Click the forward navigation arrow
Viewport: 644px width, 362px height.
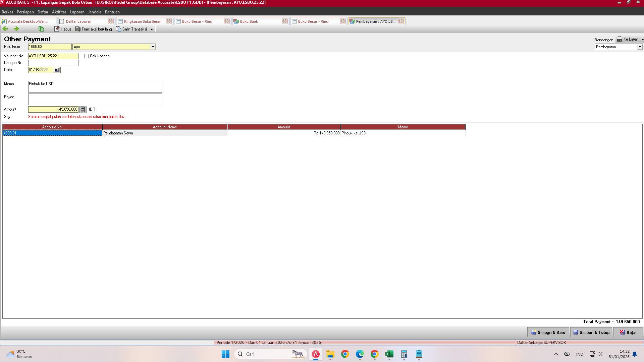coord(16,29)
